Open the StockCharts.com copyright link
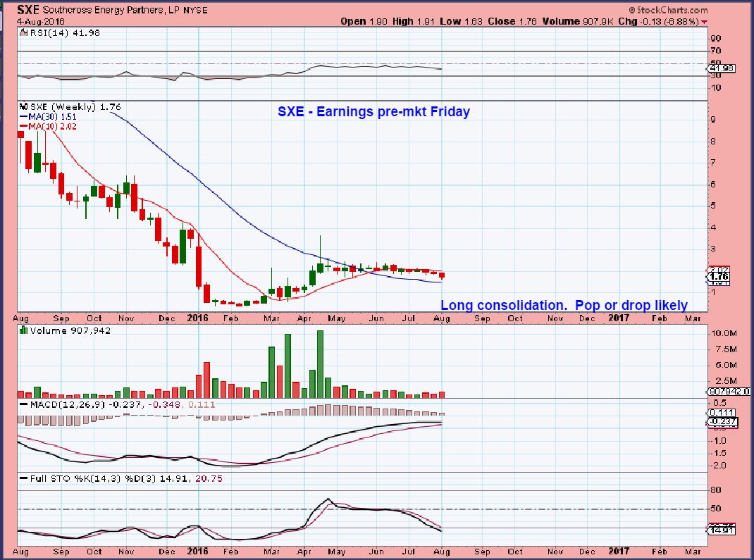Viewport: 754px width, 560px height. pos(668,10)
